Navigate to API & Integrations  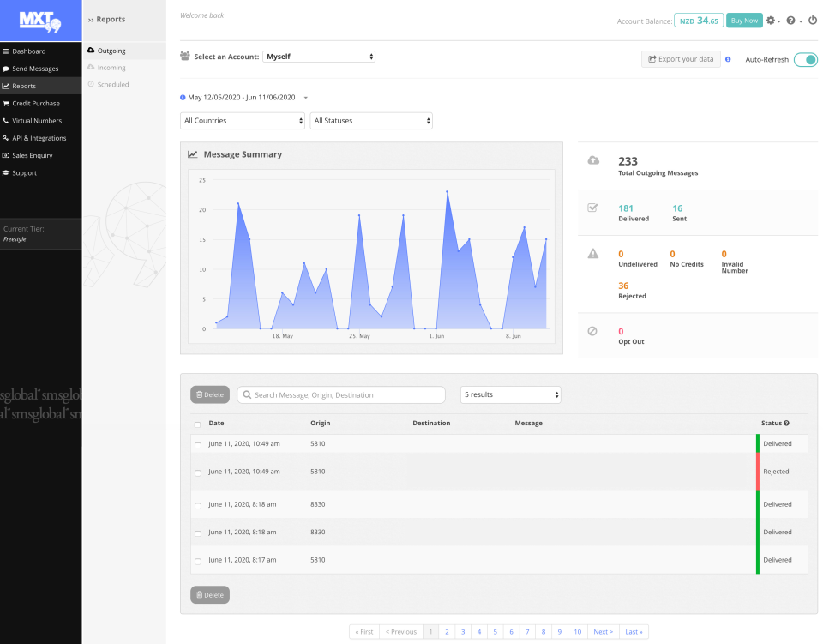point(41,137)
